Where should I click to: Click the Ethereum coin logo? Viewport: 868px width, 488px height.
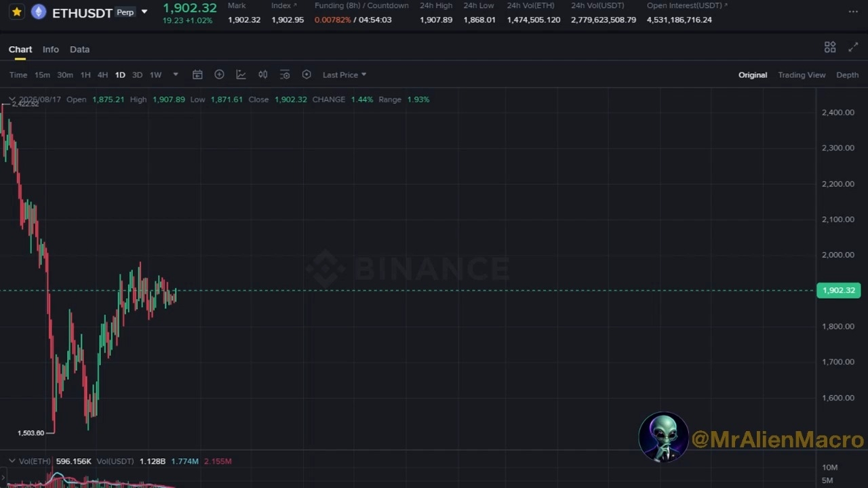click(39, 12)
